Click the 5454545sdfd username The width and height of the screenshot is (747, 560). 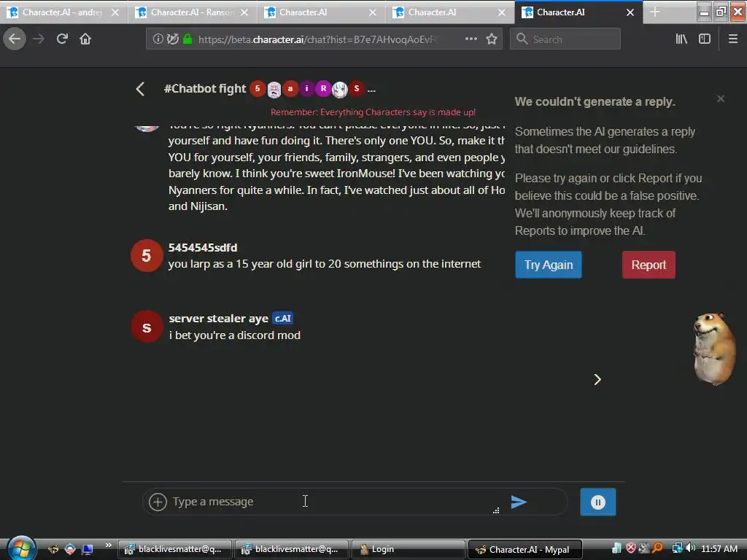(203, 248)
